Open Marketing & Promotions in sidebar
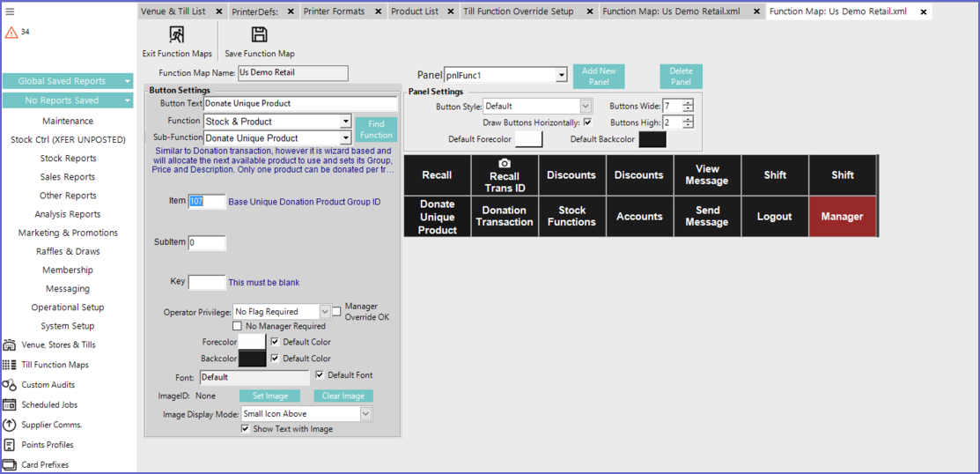Screen dimensions: 980x474 click(x=68, y=233)
